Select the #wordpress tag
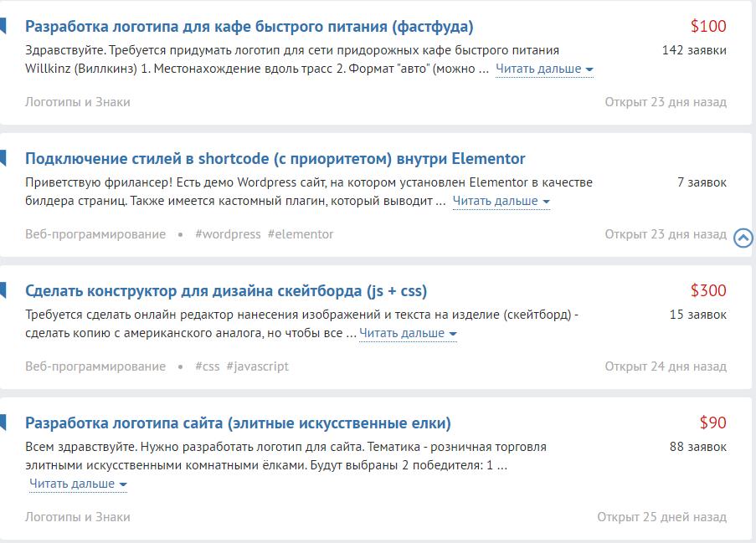This screenshot has height=543, width=756. [228, 234]
